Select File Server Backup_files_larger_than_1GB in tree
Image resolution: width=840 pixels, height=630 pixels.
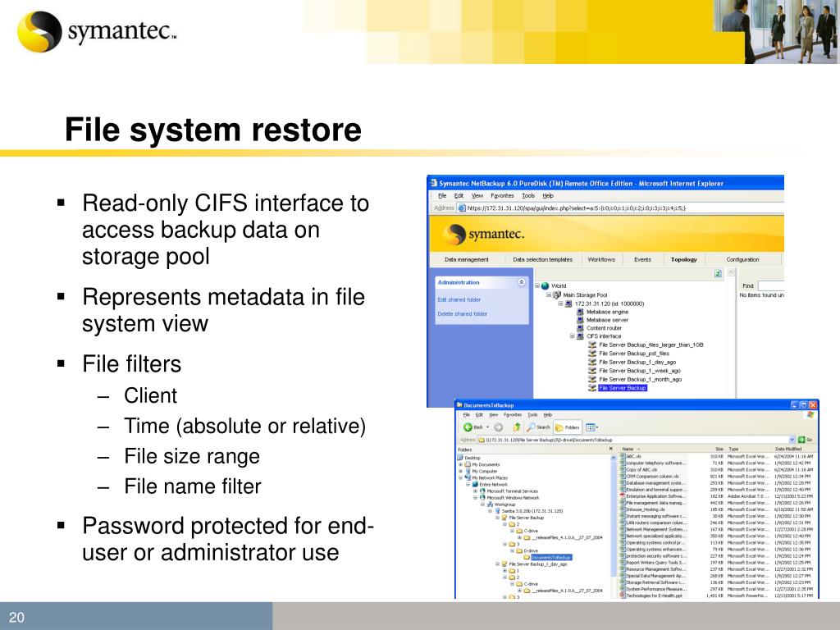651,345
